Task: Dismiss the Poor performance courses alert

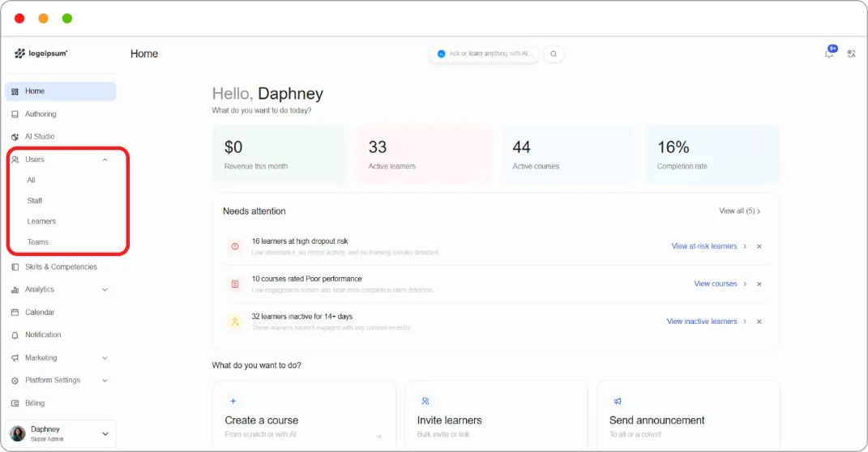Action: click(x=759, y=284)
